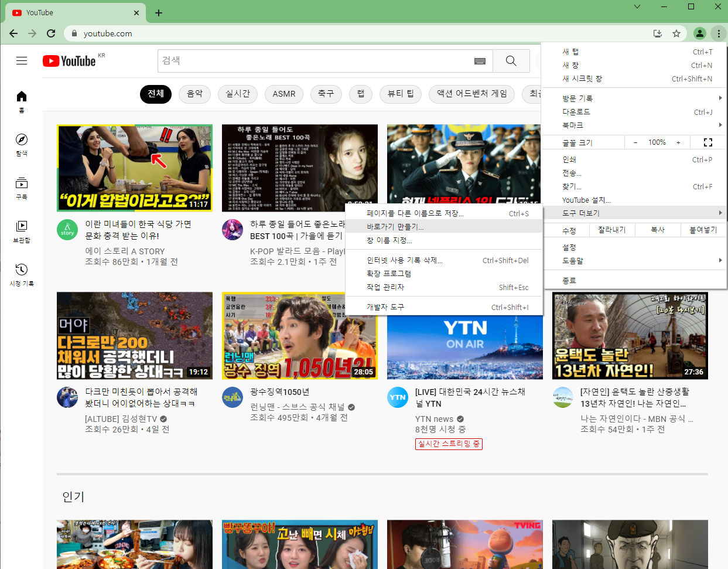Screen dimensions: 728x569
Task: Open the on-screen keyboard icon in search box
Action: (x=480, y=61)
